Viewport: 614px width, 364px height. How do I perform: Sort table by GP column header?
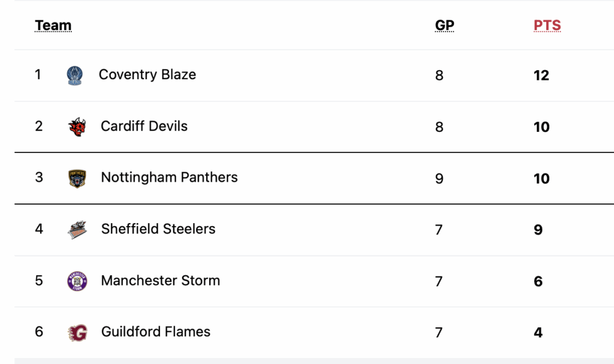(444, 25)
